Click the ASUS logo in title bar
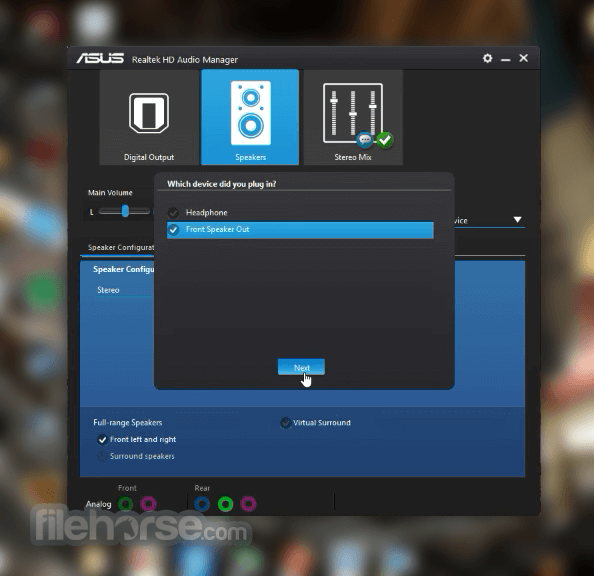 [100, 58]
